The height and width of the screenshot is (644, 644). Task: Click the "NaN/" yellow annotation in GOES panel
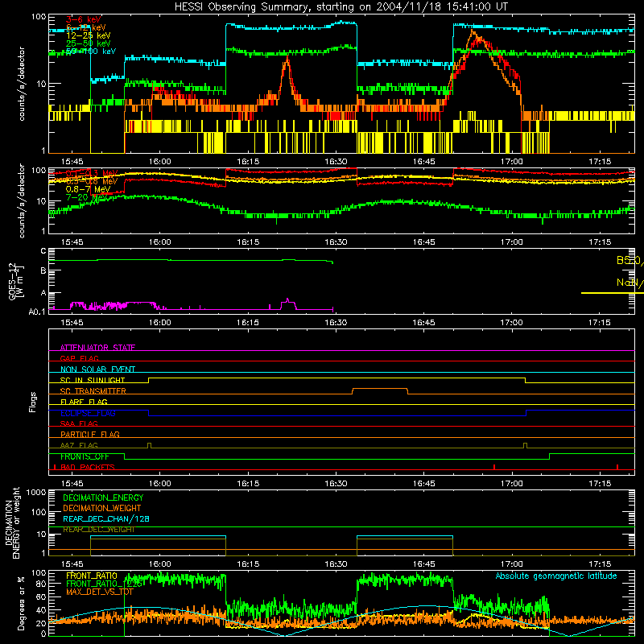[x=630, y=283]
